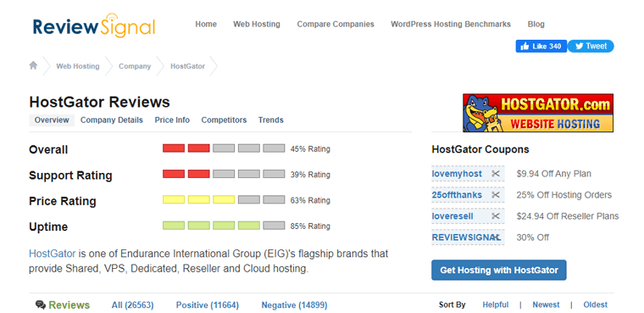The image size is (644, 313).
Task: Filter by Positive (11664) reviews
Action: coord(208,305)
